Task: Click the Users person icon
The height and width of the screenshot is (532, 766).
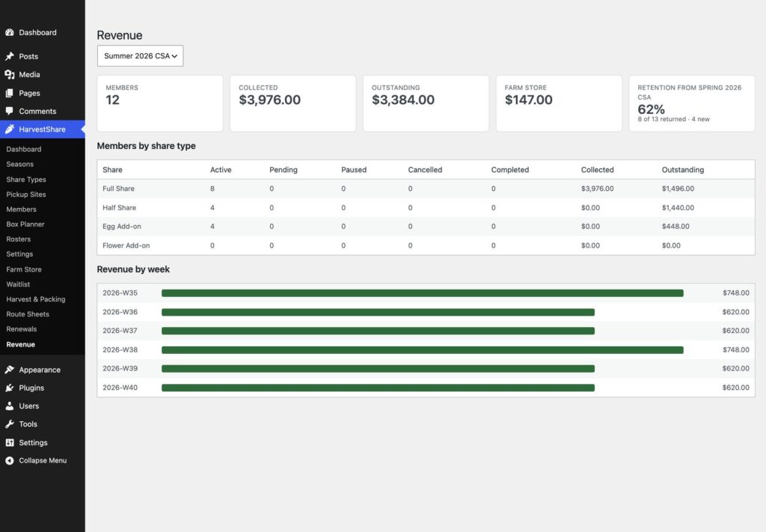Action: (9, 406)
